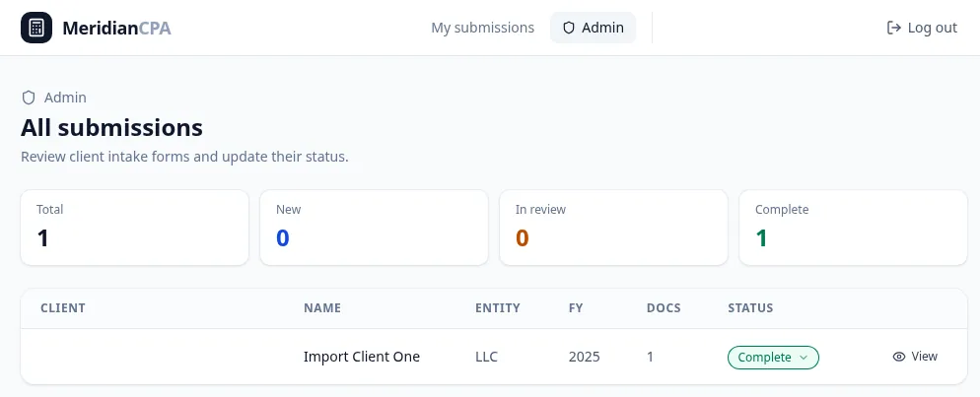Click the New submissions stat card

pyautogui.click(x=374, y=228)
